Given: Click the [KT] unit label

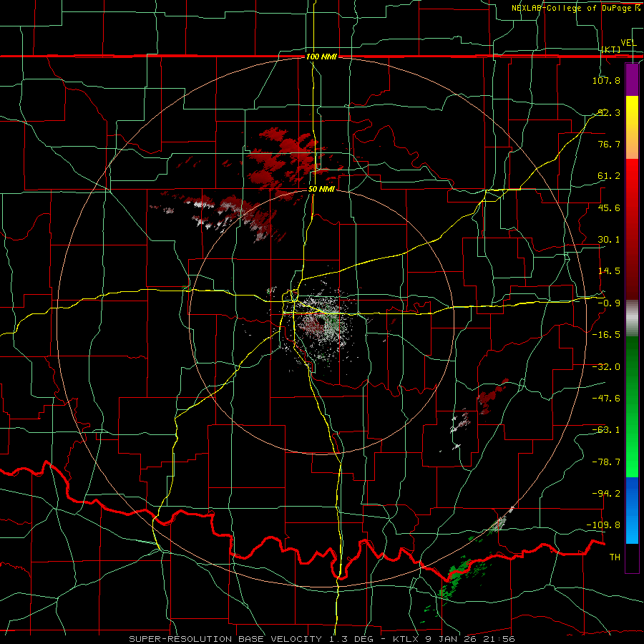Looking at the screenshot, I should (611, 49).
